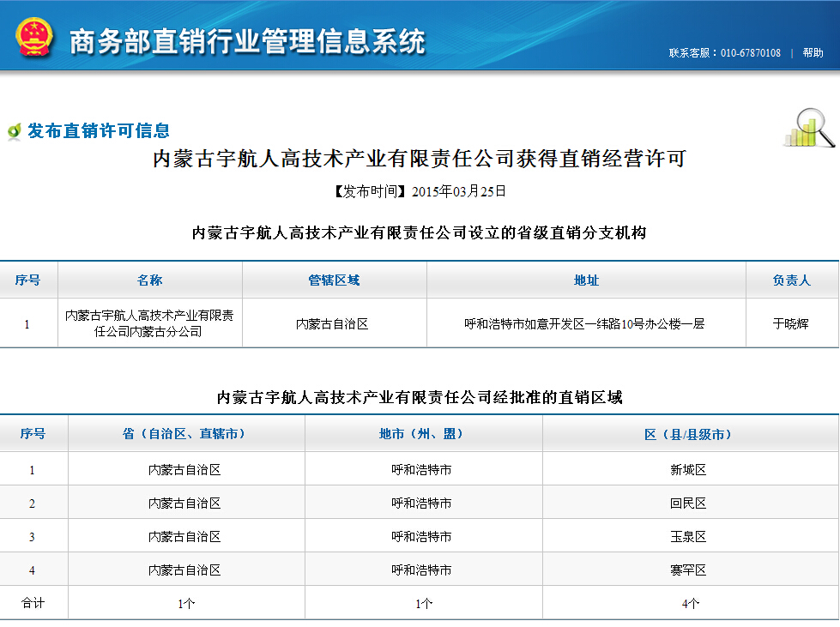The image size is (840, 627).
Task: Click the 地址 column header
Action: tap(586, 280)
